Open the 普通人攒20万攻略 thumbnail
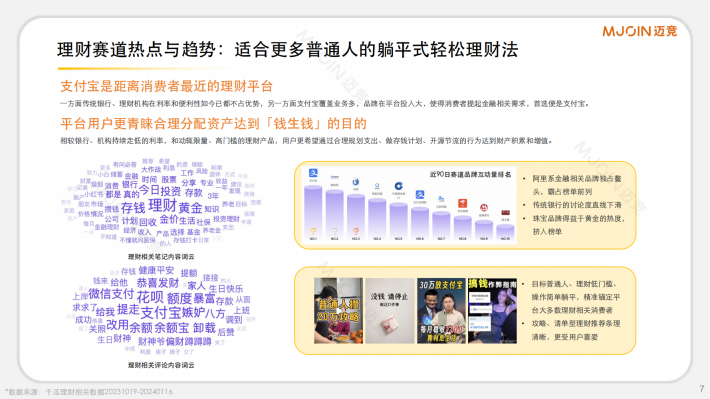Screen dimensions: 710x399 coord(338,311)
